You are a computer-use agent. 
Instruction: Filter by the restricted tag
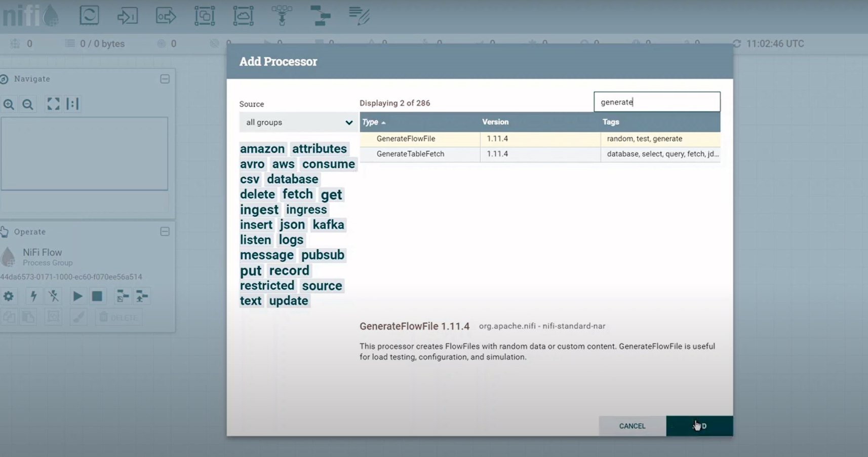(267, 286)
